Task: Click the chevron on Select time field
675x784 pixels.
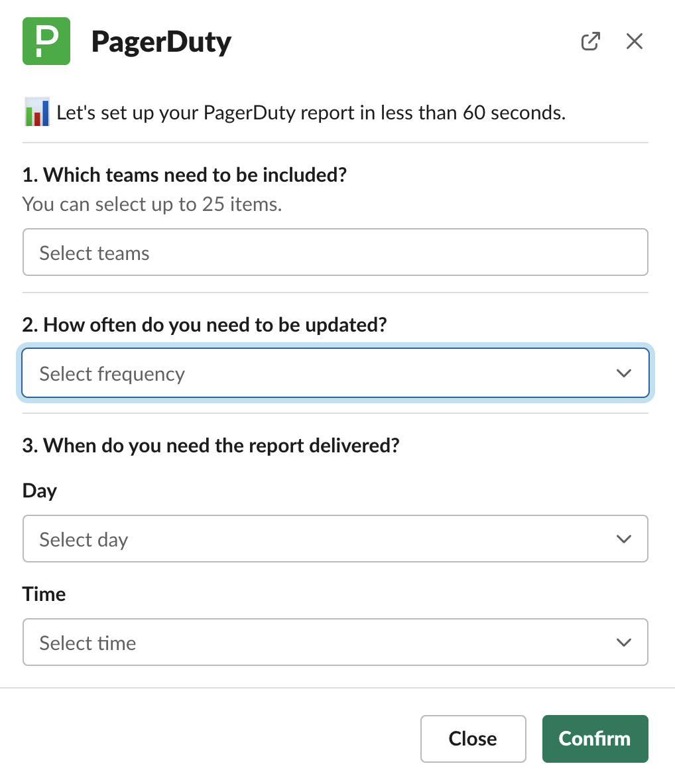Action: (623, 642)
